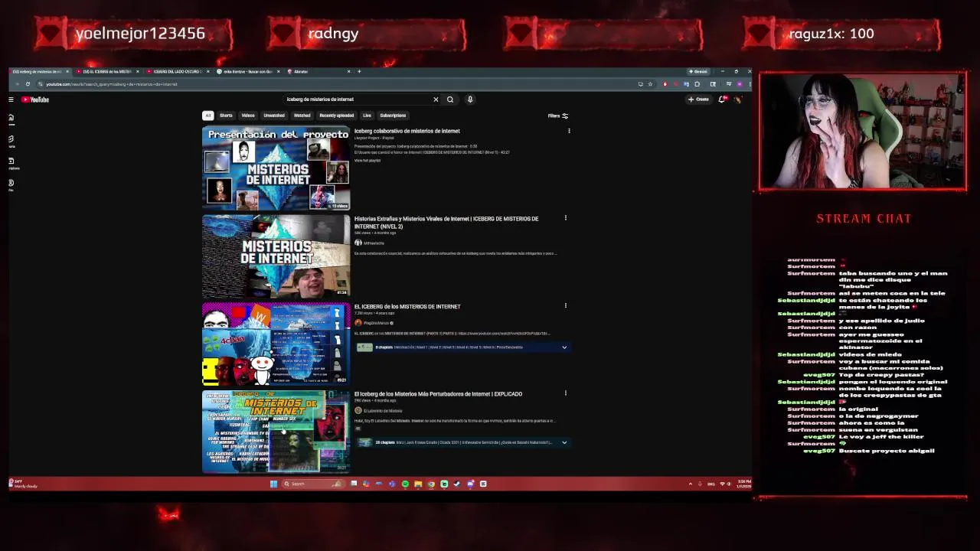Open 'Iceberg colaborativo de misterios de internet' title

click(407, 132)
